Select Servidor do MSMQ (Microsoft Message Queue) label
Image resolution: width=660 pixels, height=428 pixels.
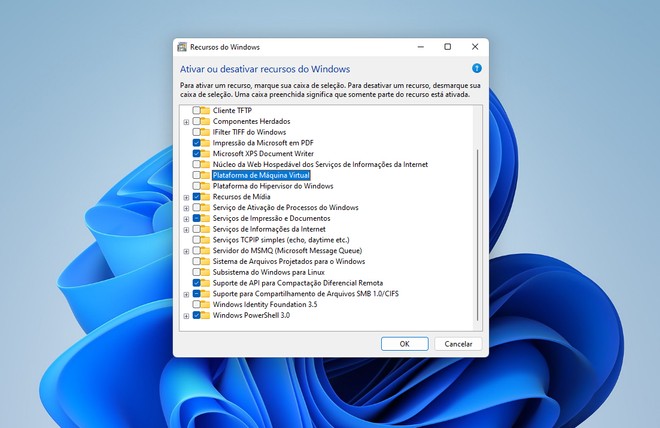(287, 250)
